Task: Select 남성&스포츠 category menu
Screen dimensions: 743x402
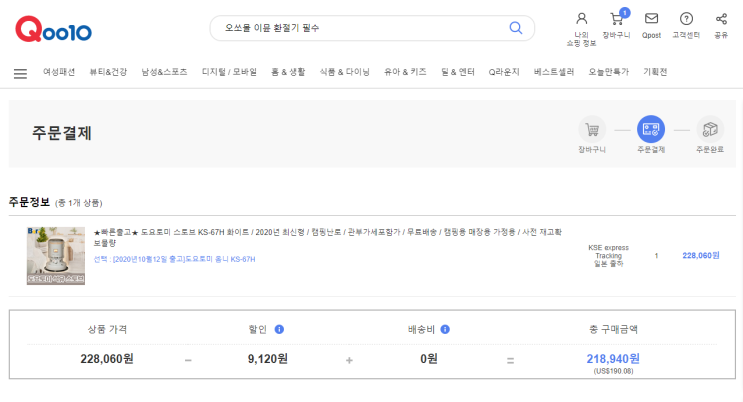Action: click(164, 72)
